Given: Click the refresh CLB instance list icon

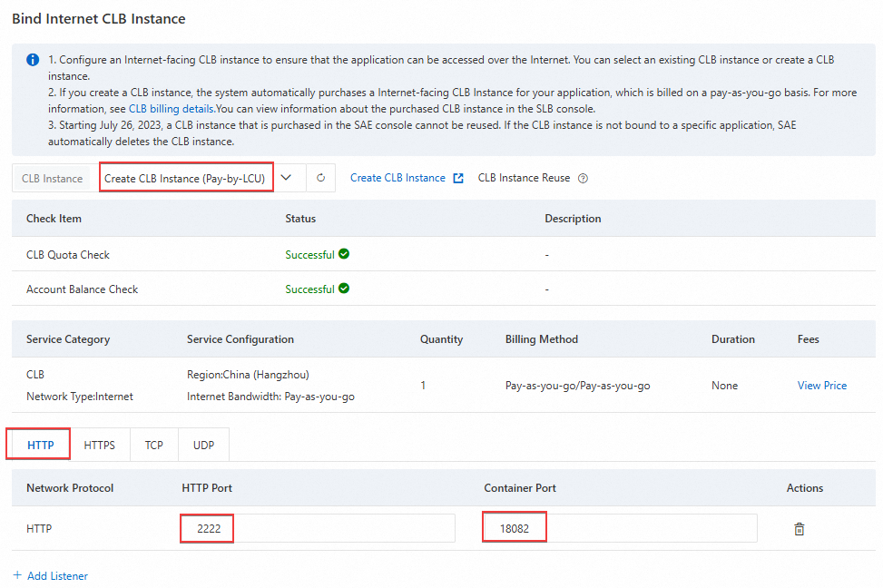Looking at the screenshot, I should 320,178.
